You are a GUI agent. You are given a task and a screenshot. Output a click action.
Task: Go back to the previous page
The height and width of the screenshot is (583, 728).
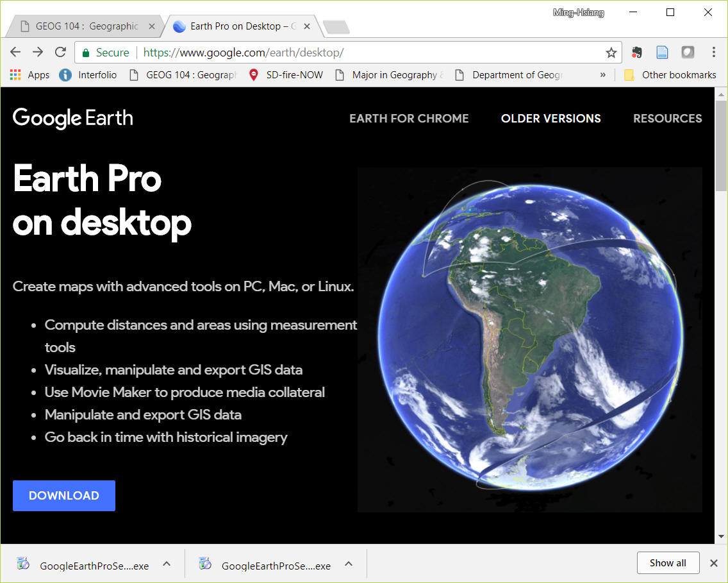[x=15, y=52]
